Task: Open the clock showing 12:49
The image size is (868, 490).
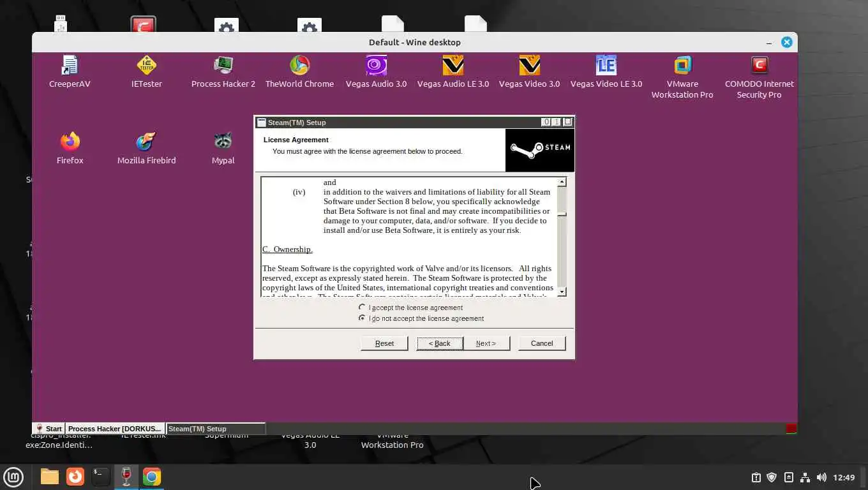Action: click(x=844, y=477)
